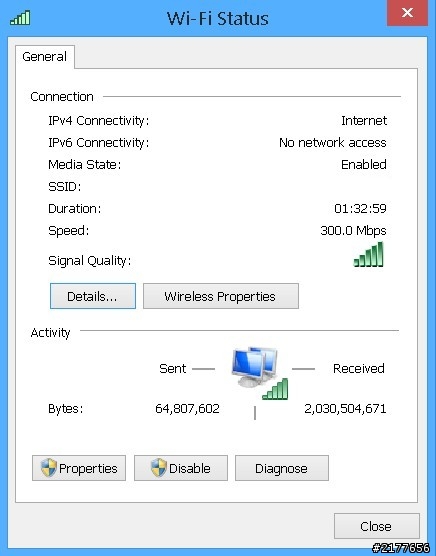
Task: Click the Close button at the bottom
Action: click(x=376, y=526)
